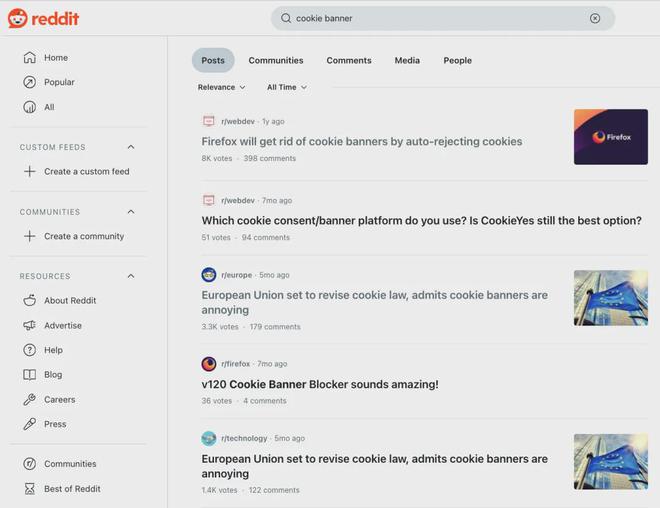Viewport: 660px width, 508px height.
Task: Open Best of Reddit link
Action: click(72, 489)
